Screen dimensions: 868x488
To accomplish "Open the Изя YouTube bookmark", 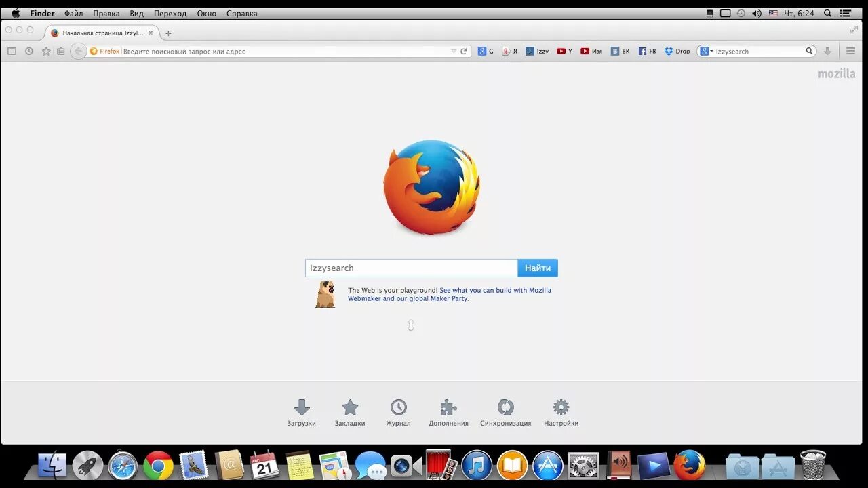I will point(591,52).
